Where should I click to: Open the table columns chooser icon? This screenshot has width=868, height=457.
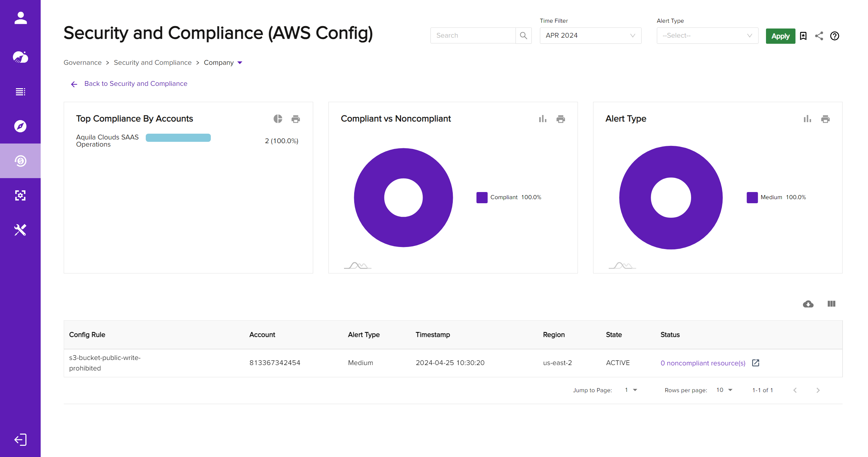tap(831, 304)
